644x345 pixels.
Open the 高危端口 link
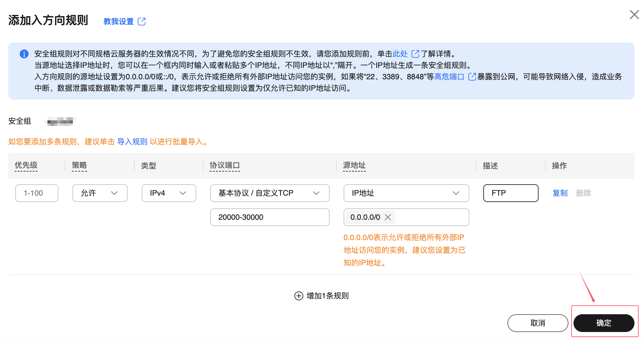[449, 77]
